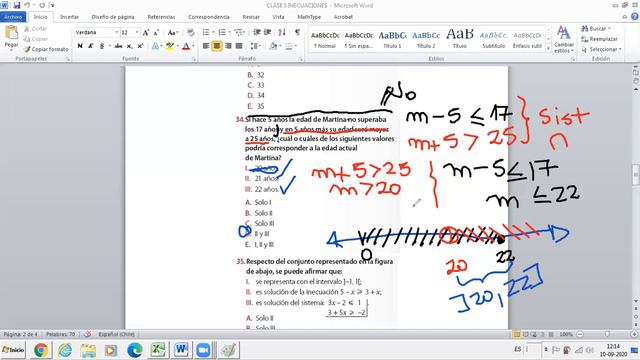Open the numbering list dropdown arrow

[x=229, y=32]
